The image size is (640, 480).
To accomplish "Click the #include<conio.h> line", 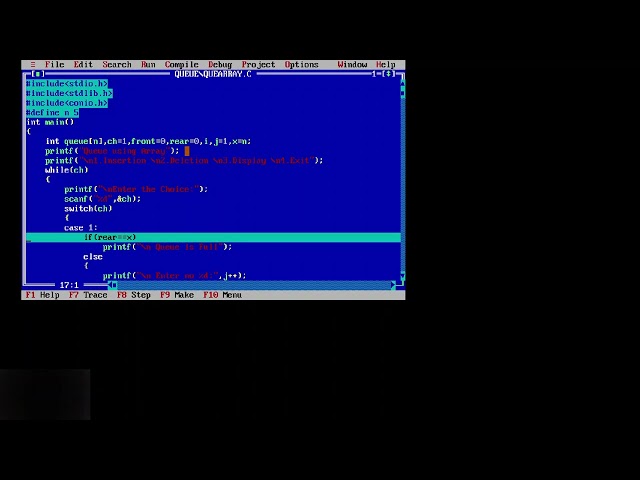I will (x=67, y=103).
